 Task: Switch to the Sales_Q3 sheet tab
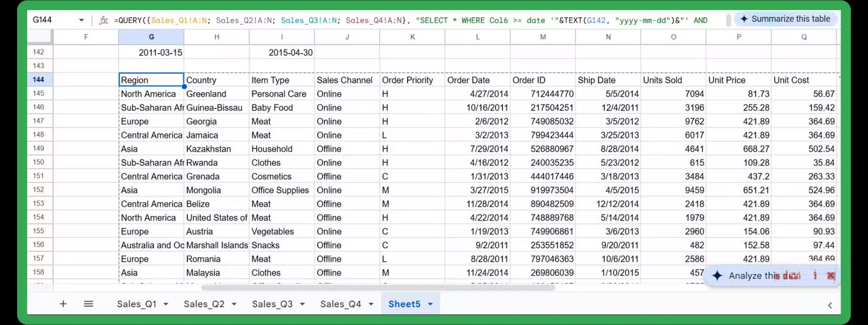click(x=272, y=304)
